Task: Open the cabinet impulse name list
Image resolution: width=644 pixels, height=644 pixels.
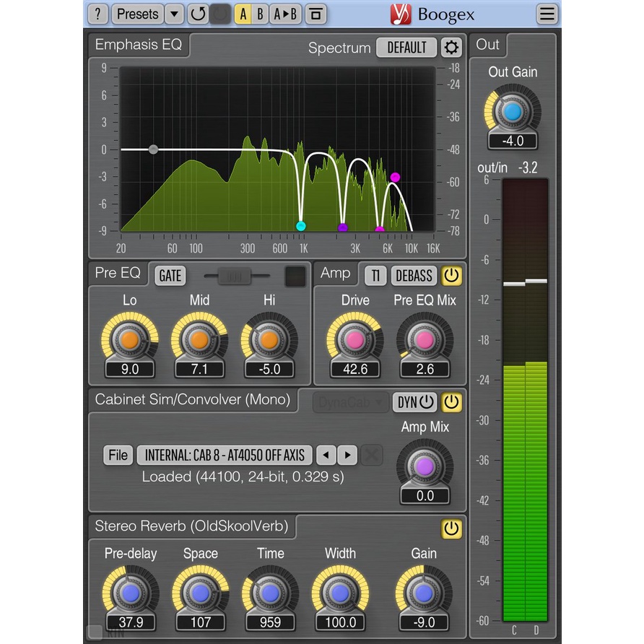Action: (x=225, y=455)
